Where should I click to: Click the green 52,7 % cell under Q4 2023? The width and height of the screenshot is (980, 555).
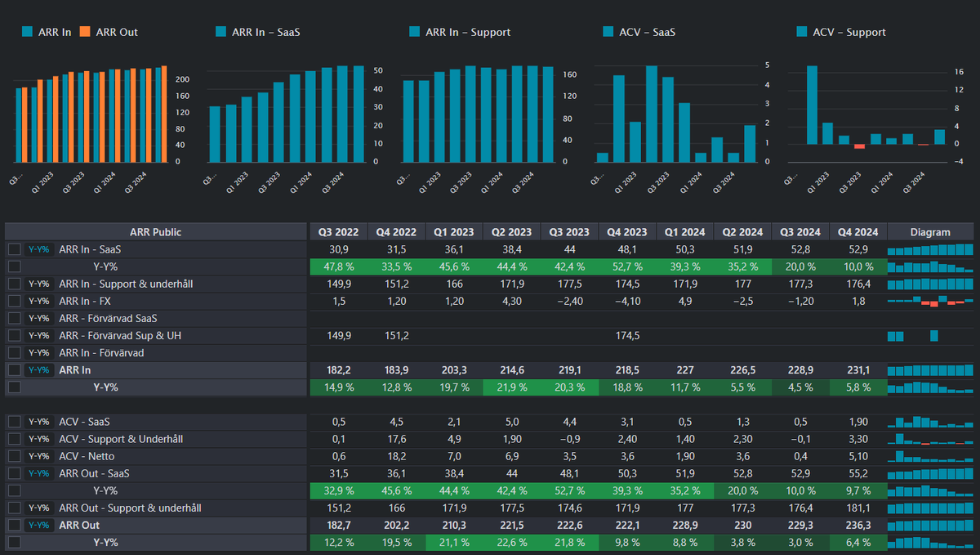pos(627,266)
